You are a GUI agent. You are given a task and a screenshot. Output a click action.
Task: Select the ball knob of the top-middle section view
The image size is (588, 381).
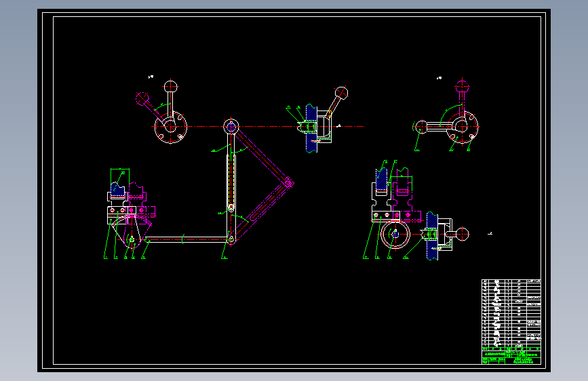click(341, 93)
